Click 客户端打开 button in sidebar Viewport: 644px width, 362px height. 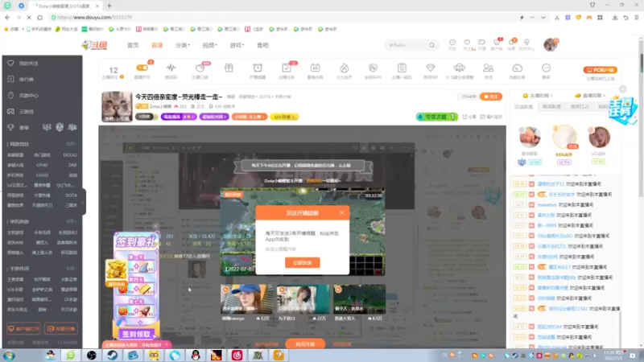(23, 329)
